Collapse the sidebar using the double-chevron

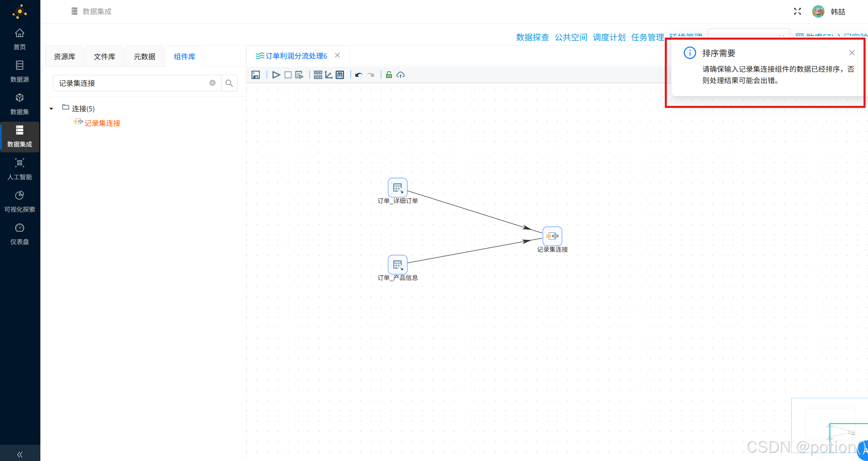[x=20, y=454]
